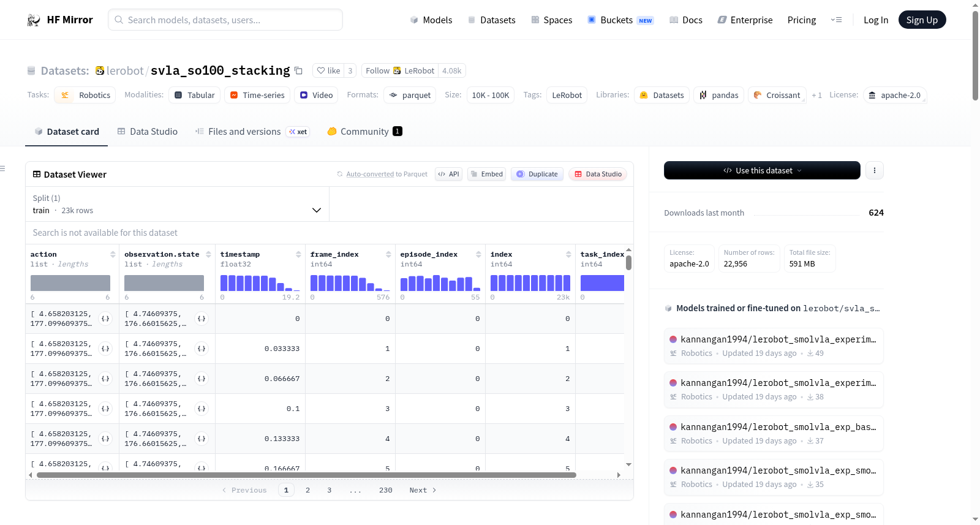Click the Dataset Viewer table icon

pyautogui.click(x=37, y=175)
